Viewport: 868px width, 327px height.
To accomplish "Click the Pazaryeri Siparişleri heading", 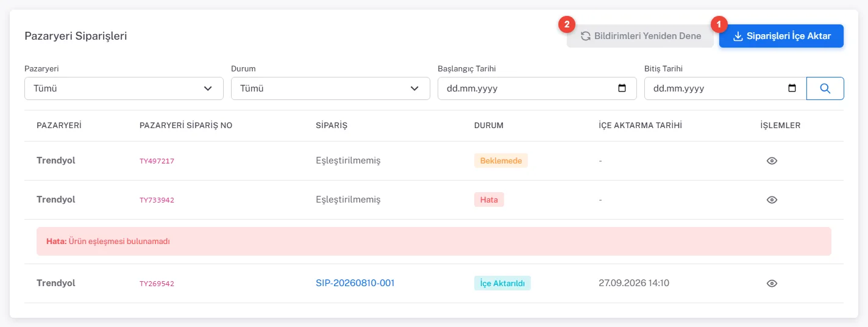I will [x=76, y=36].
